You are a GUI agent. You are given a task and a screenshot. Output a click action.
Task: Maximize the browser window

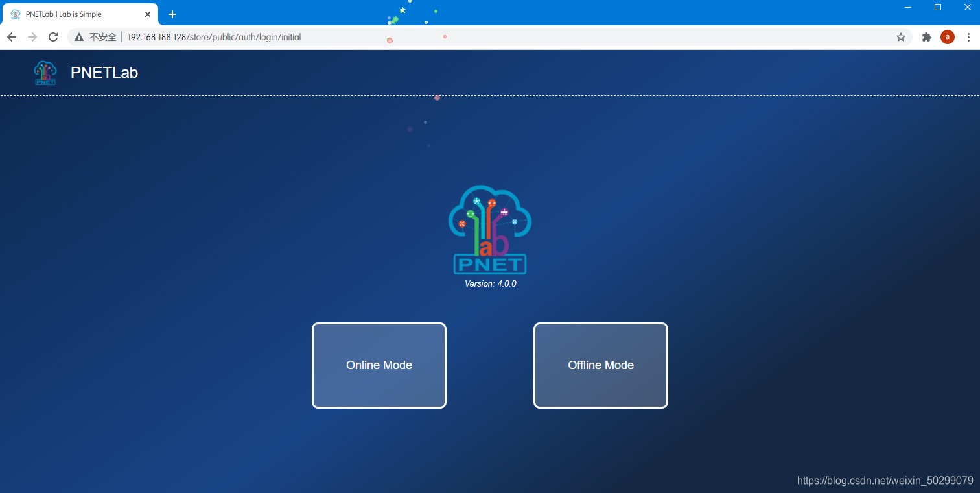pyautogui.click(x=938, y=7)
